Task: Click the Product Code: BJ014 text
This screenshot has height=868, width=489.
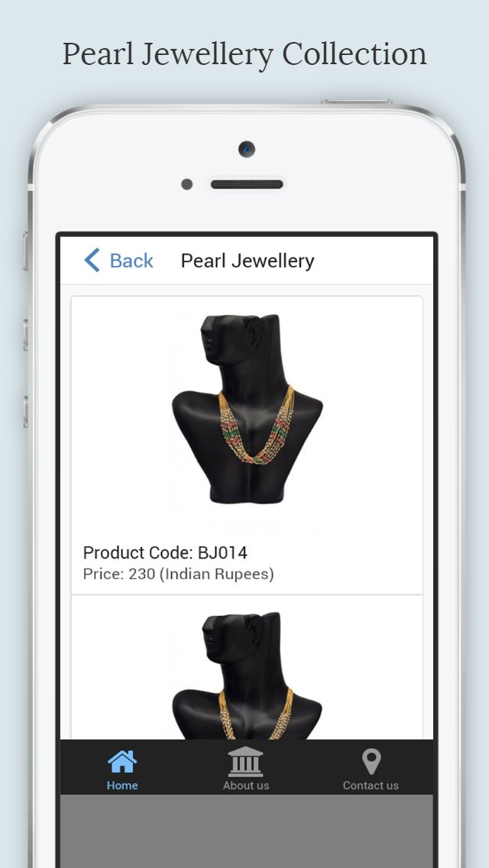Action: [x=165, y=552]
